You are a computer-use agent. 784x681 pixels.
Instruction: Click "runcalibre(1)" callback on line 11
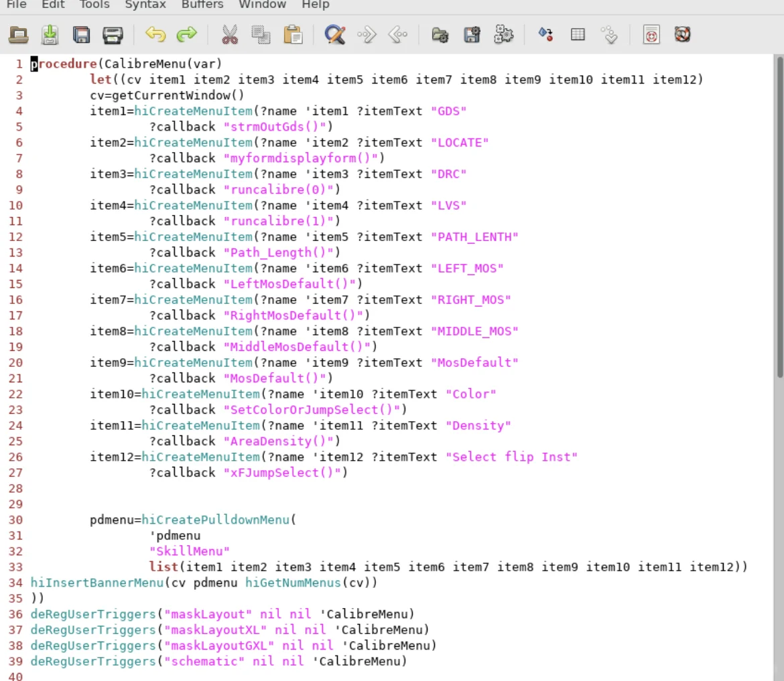(279, 222)
